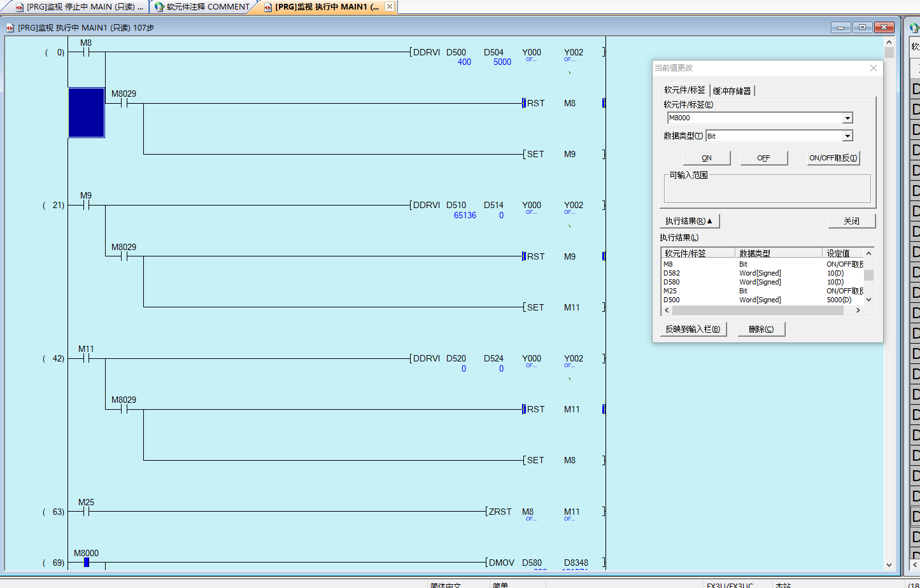Select the M8000 contact at step 69
The image size is (920, 588).
click(86, 562)
